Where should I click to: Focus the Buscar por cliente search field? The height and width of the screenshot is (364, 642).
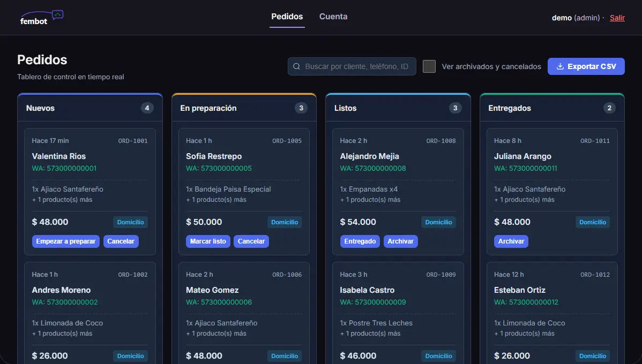pyautogui.click(x=352, y=66)
